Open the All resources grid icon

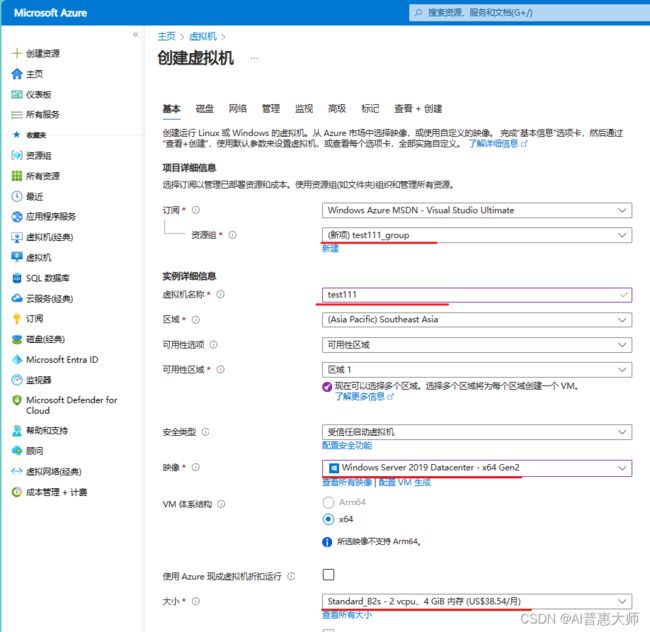click(17, 176)
